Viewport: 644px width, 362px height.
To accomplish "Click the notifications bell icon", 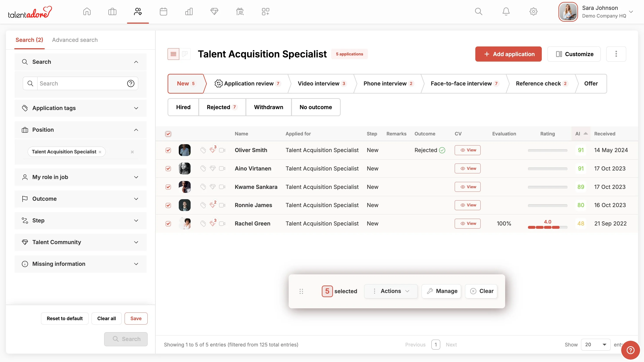I will click(x=506, y=11).
